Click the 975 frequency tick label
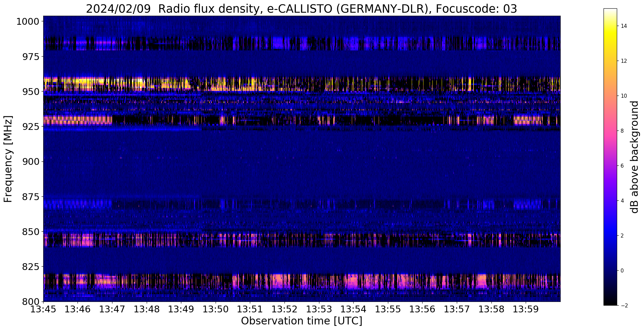Viewport: 644px width, 330px height. point(31,57)
